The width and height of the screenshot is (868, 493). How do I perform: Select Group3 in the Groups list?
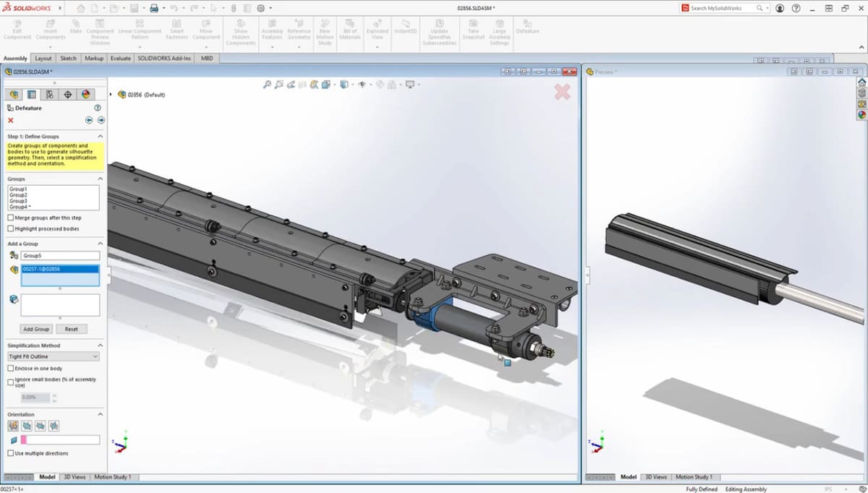click(x=18, y=201)
